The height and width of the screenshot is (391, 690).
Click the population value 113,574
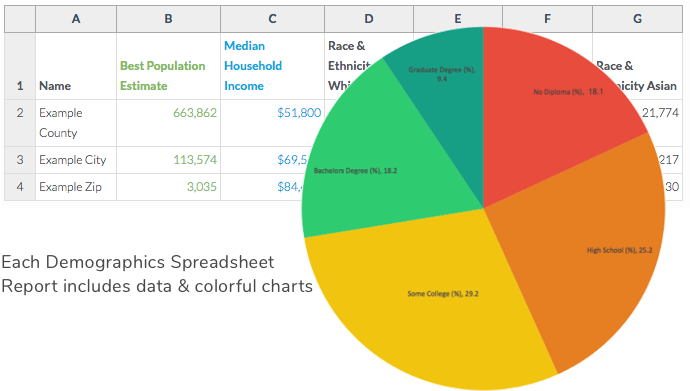(195, 160)
